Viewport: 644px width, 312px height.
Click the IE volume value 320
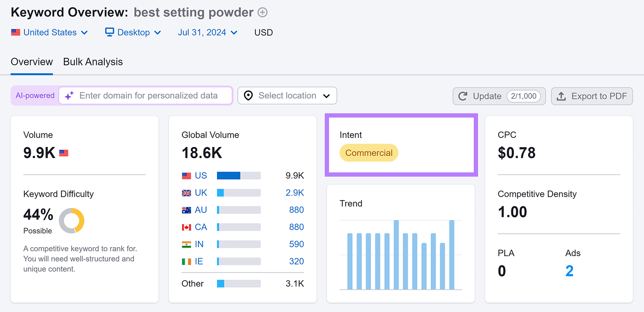(x=297, y=261)
